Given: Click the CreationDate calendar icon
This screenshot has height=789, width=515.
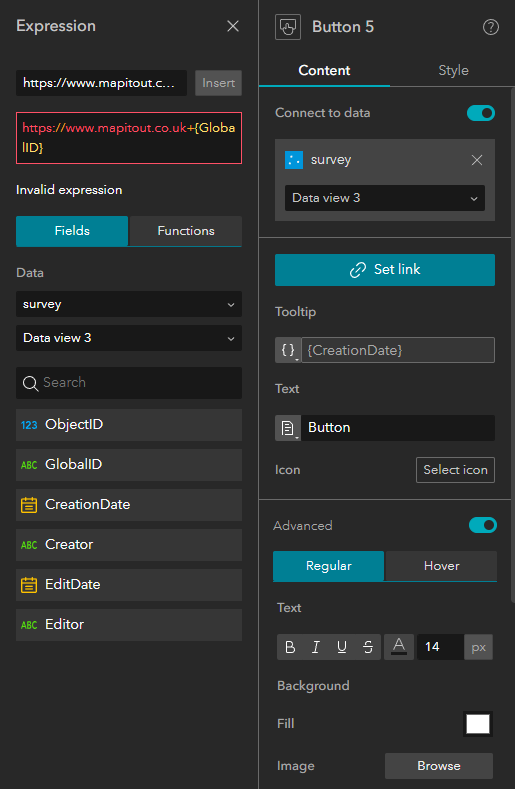Looking at the screenshot, I should [x=29, y=505].
